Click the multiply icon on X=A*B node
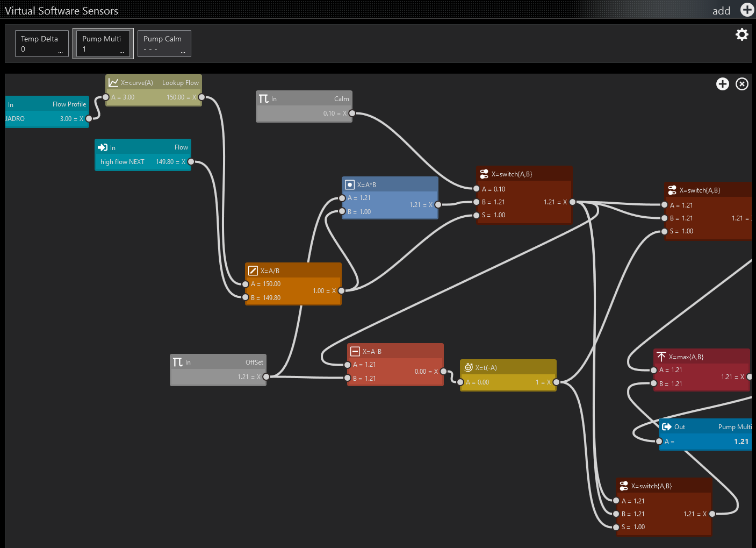The image size is (756, 548). 350,185
